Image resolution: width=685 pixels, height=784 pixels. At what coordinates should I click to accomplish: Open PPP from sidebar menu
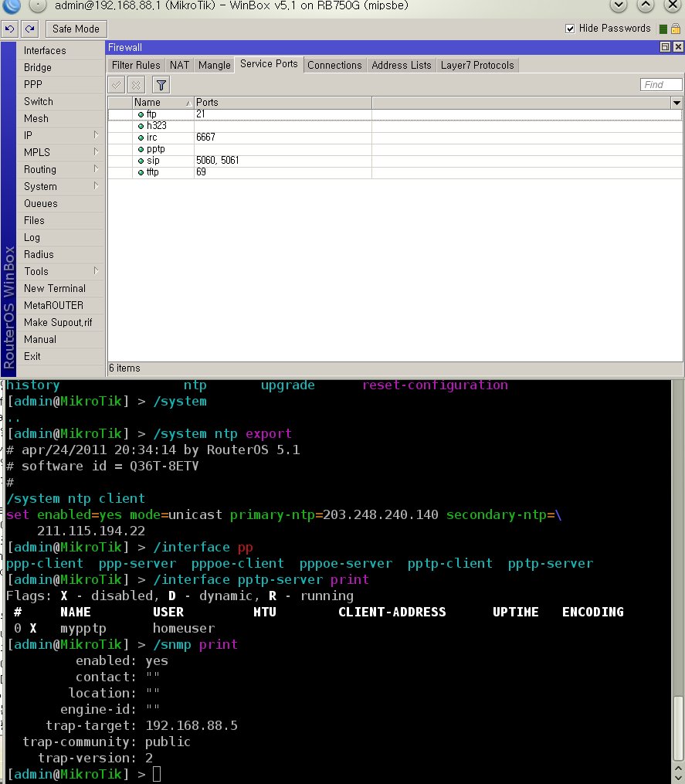pos(60,84)
